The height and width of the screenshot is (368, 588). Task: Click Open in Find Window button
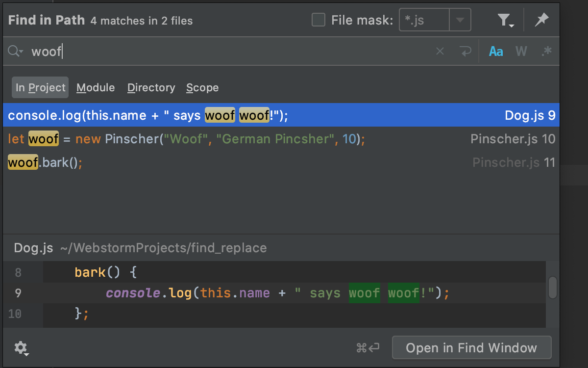pyautogui.click(x=471, y=348)
